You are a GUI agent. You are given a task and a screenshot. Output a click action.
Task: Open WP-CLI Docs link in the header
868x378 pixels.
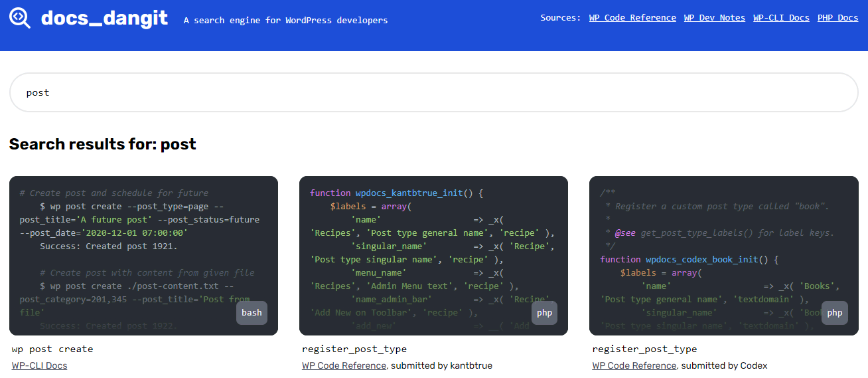(780, 18)
